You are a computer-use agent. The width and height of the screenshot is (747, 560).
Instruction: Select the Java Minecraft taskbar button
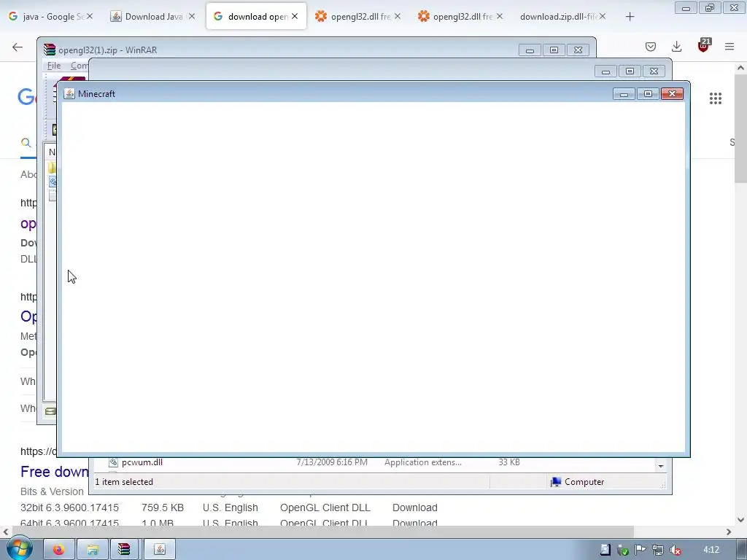click(160, 550)
